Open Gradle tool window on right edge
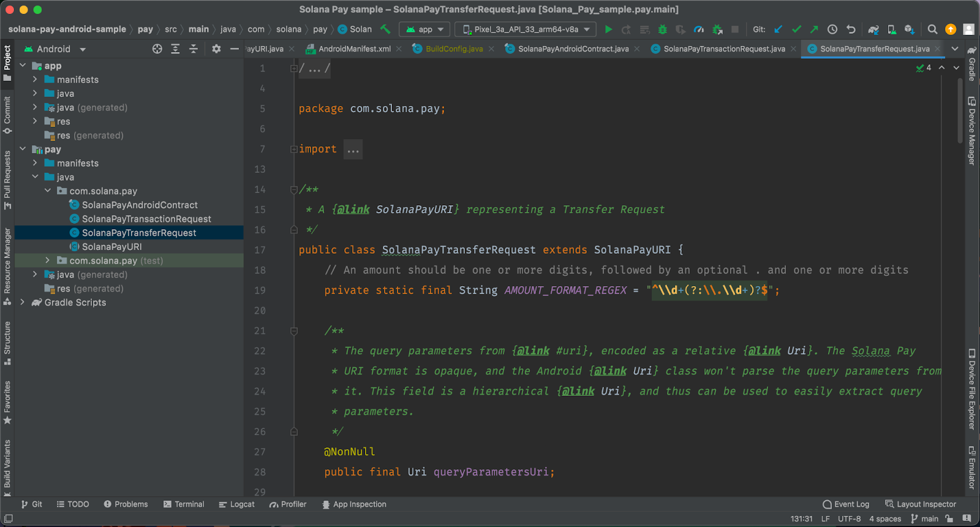980x527 pixels. point(972,63)
